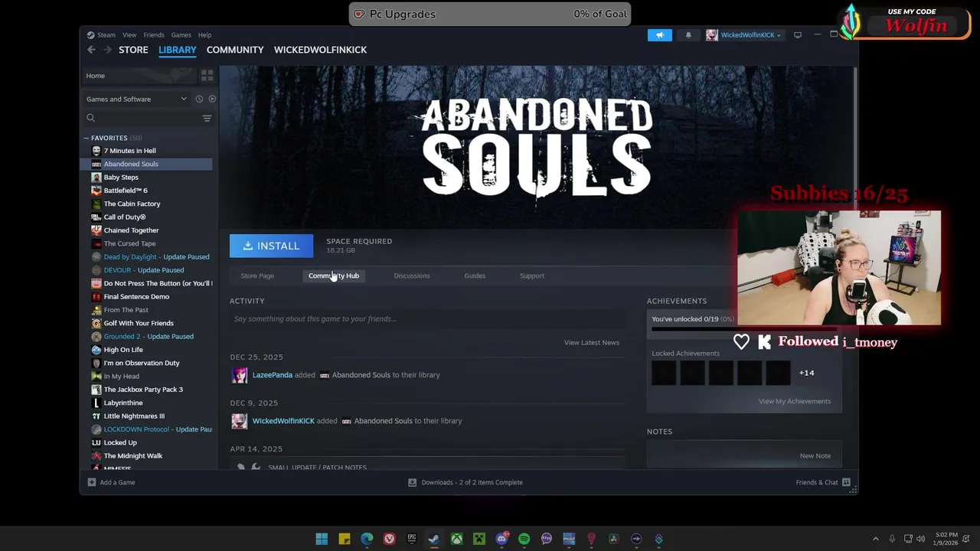
Task: Open the library advanced filter icon
Action: (207, 118)
